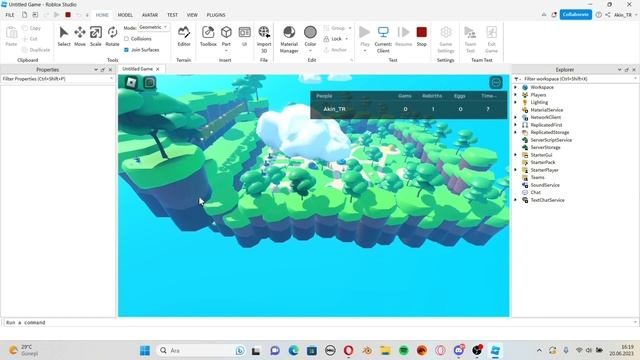This screenshot has width=640, height=360.
Task: Enable the Collisions checkbox
Action: click(x=127, y=39)
